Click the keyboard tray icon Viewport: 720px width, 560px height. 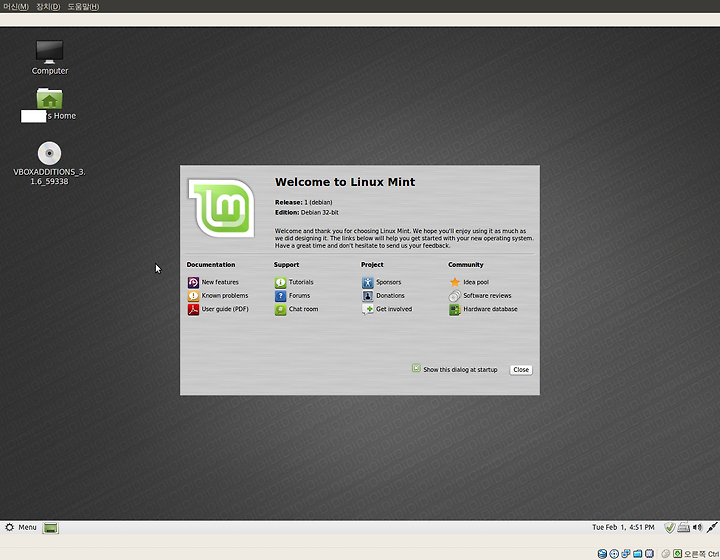[x=683, y=527]
